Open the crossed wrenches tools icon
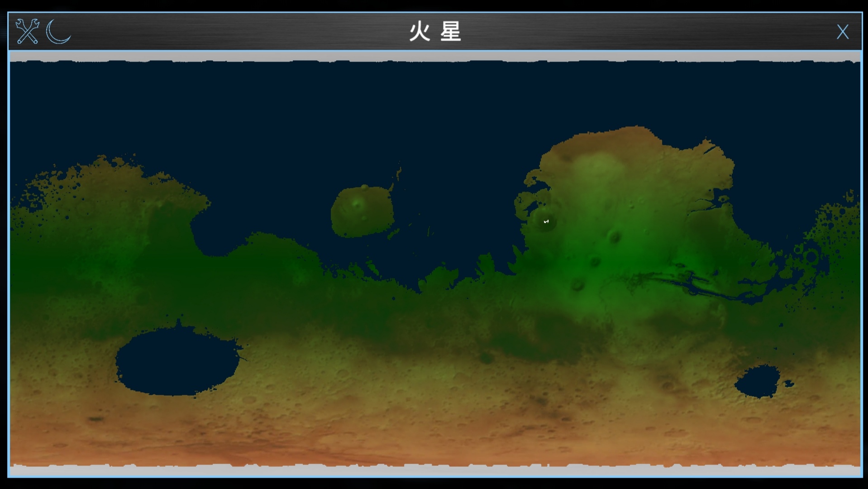 tap(27, 31)
